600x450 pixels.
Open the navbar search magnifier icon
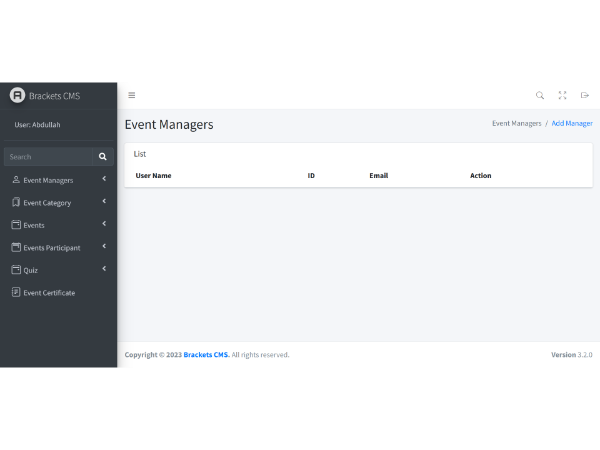click(540, 95)
